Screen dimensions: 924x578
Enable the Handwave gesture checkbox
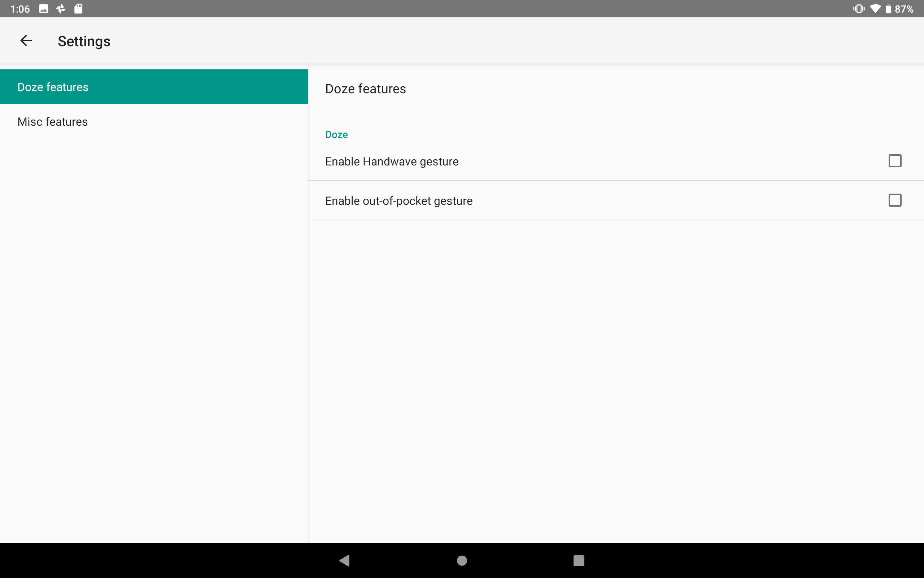[x=895, y=161]
